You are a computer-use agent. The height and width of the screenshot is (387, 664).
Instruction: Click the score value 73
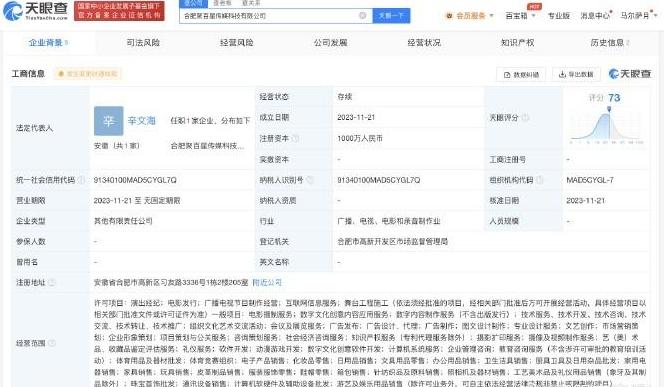614,98
